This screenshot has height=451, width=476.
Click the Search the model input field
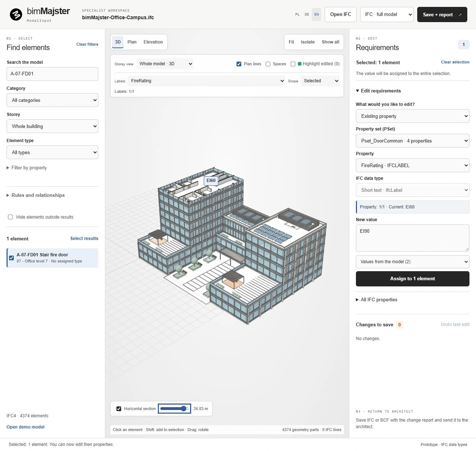pyautogui.click(x=52, y=74)
